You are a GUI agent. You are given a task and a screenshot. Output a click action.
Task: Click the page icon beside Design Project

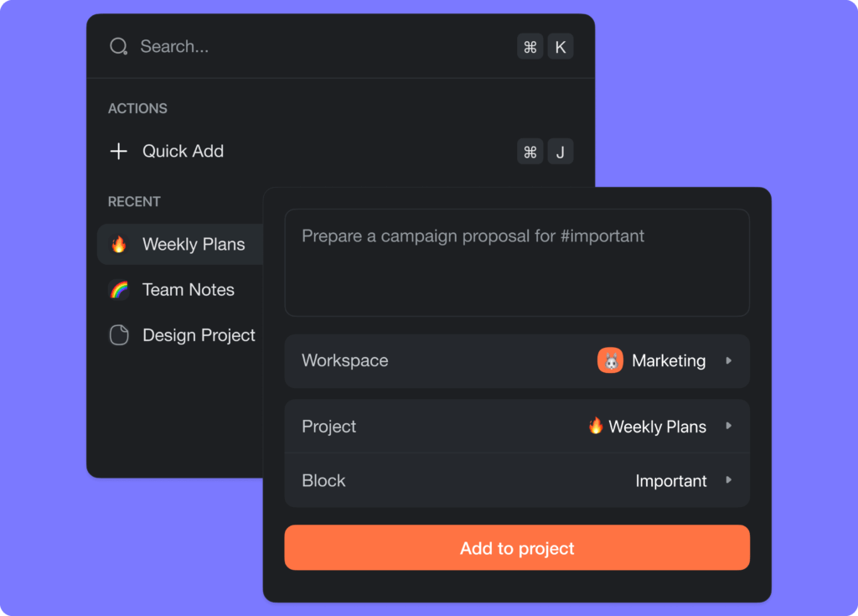point(120,334)
